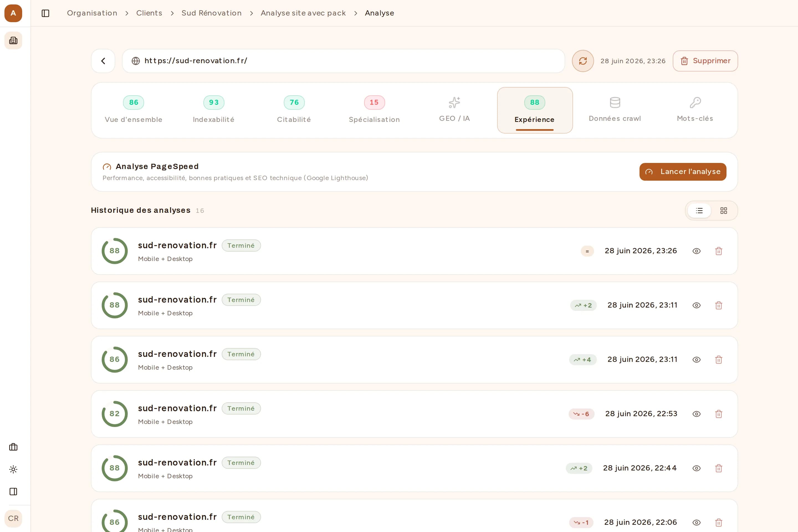Screen dimensions: 798x532
Task: View the 23:26 analysis with eye icon
Action: (x=696, y=251)
